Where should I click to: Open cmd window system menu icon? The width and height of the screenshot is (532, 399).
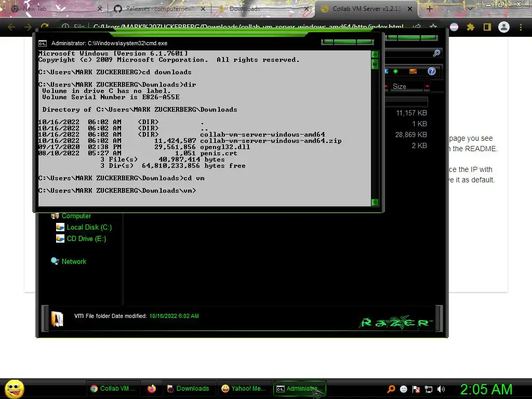(43, 44)
